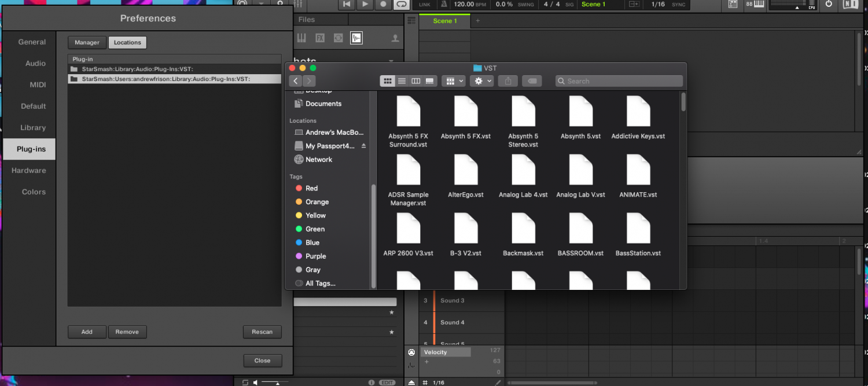Viewport: 868px width, 386px height.
Task: Click the Finder search field
Action: [619, 81]
